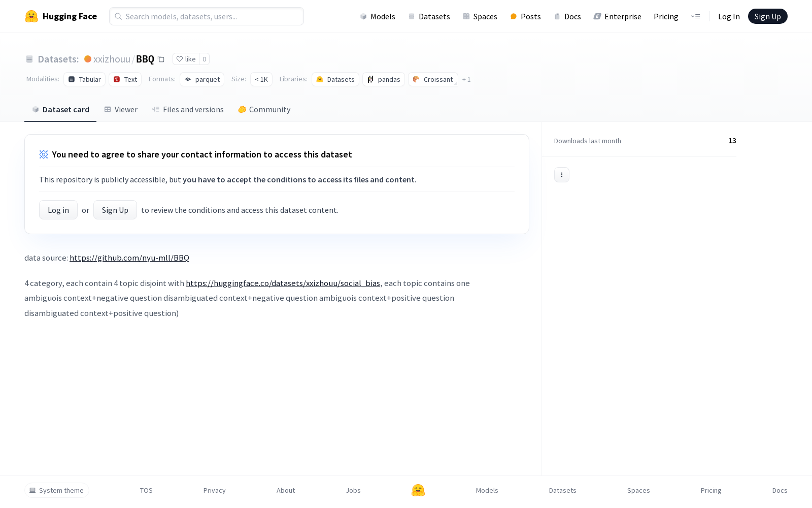Show the +1 more libraries
The width and height of the screenshot is (812, 508).
466,79
